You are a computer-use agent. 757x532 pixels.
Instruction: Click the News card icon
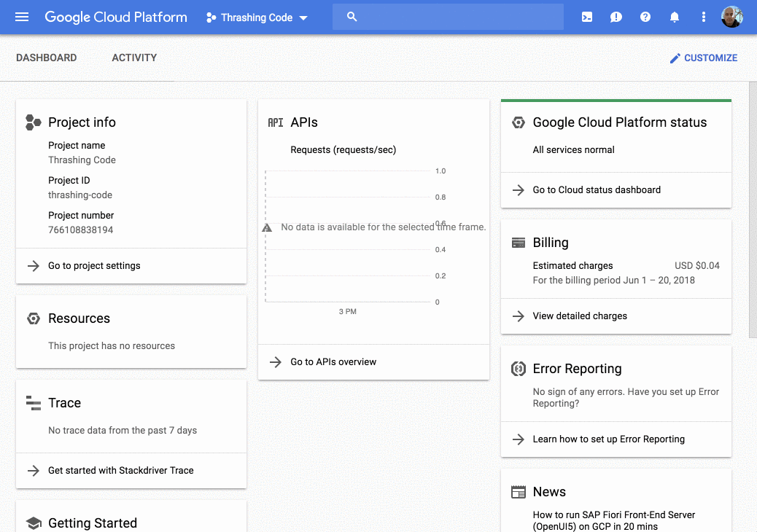tap(519, 492)
